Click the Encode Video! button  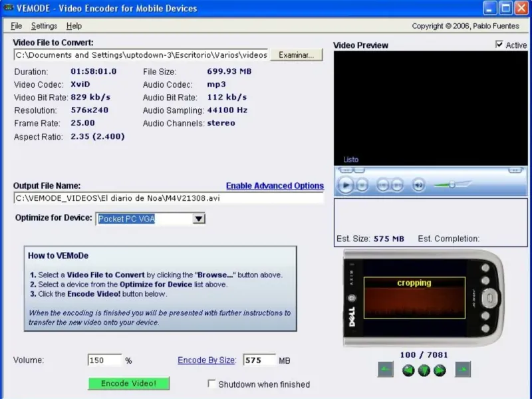[x=128, y=383]
